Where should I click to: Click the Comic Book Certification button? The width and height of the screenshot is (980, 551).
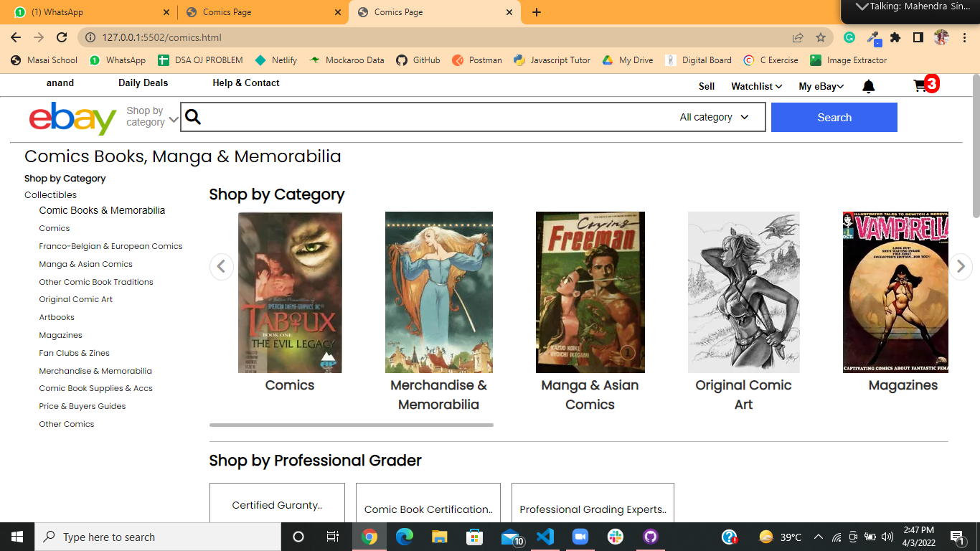tap(428, 503)
